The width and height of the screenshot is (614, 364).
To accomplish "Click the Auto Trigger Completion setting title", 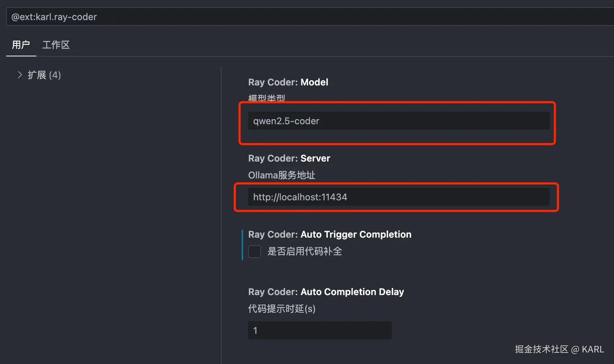I will click(330, 234).
